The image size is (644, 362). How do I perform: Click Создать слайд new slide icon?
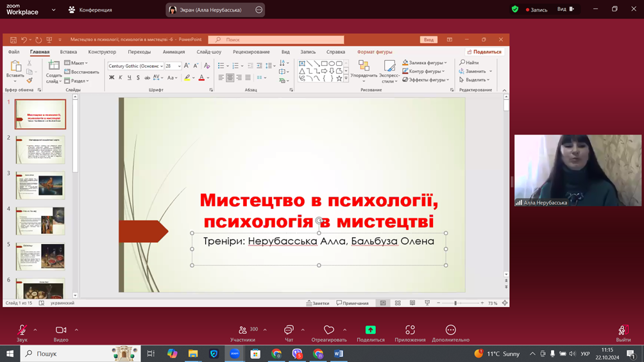click(54, 66)
